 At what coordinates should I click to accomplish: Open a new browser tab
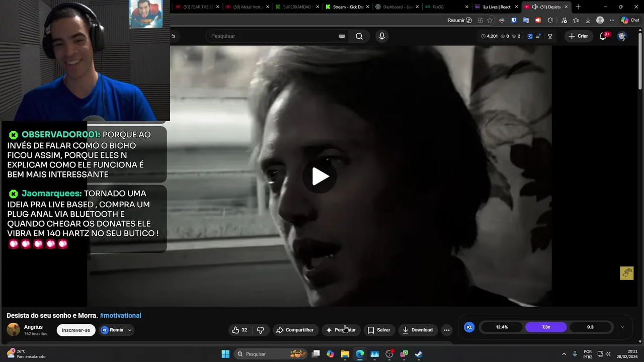coord(578,7)
